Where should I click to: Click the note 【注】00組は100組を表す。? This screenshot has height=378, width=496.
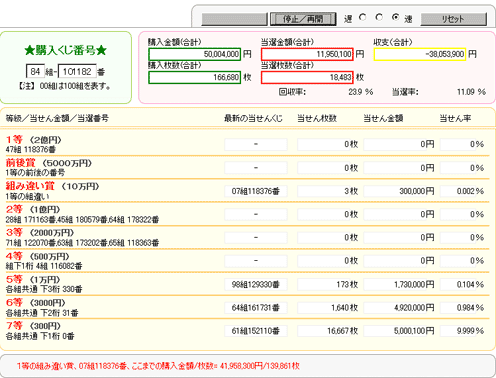(x=65, y=86)
